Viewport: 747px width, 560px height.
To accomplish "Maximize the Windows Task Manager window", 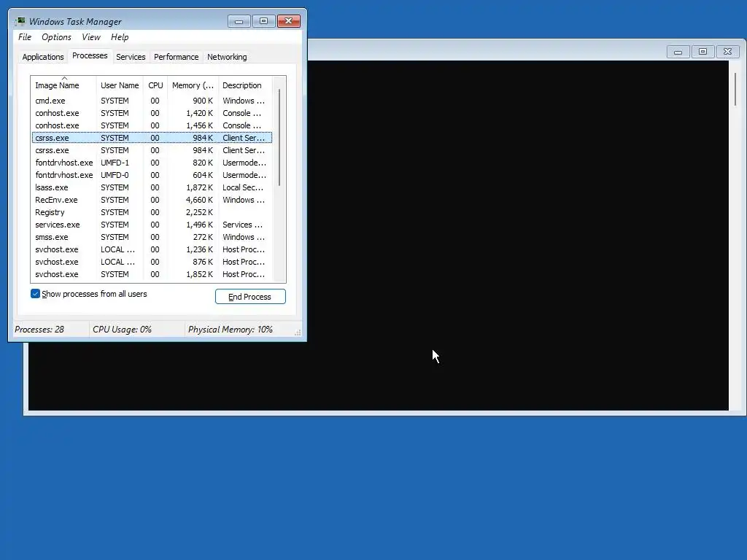I will click(x=263, y=21).
